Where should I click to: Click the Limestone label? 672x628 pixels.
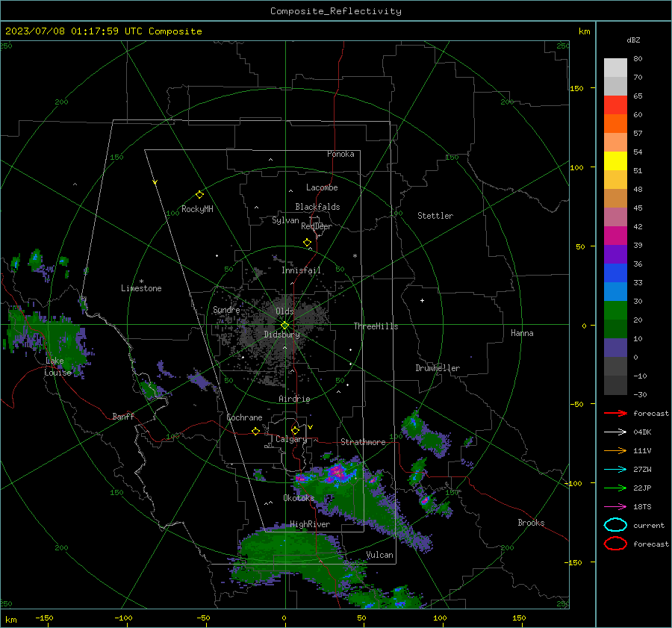tap(141, 288)
